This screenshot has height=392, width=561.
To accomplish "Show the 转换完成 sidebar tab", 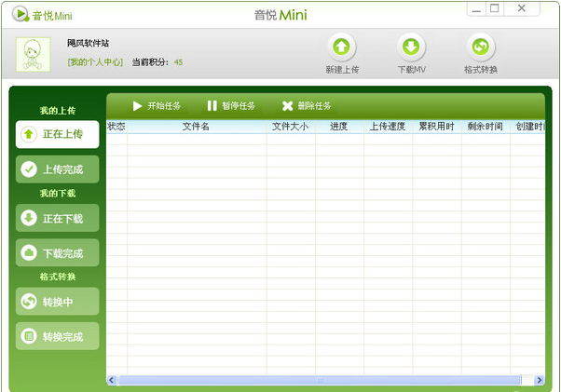I will (x=57, y=336).
